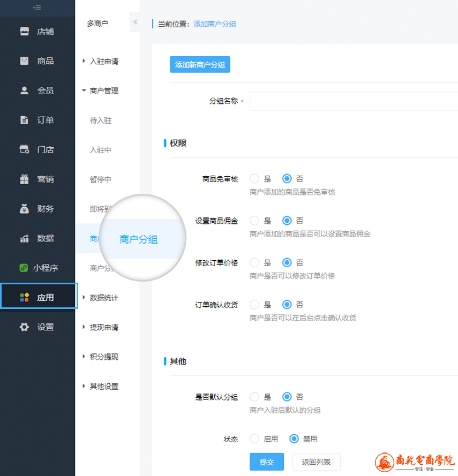Open the 暂停中 menu item
Image resolution: width=458 pixels, height=476 pixels.
[x=101, y=179]
